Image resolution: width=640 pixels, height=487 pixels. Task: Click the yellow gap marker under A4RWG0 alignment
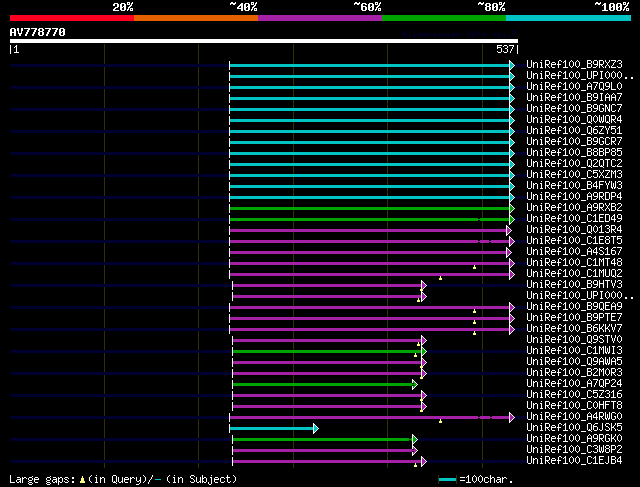pyautogui.click(x=440, y=421)
